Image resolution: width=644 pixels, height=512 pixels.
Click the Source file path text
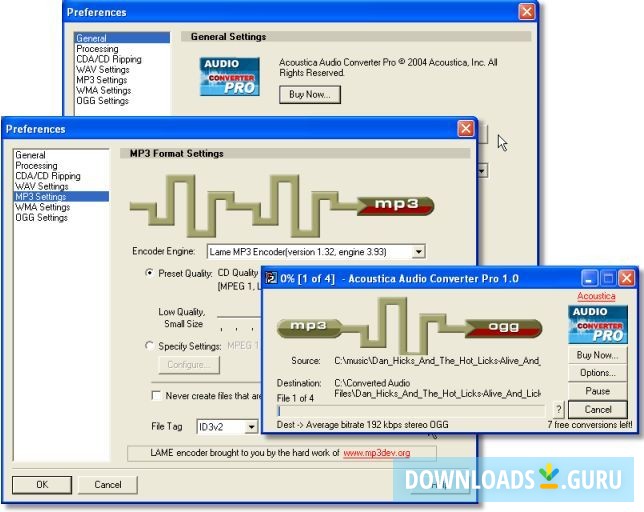[437, 360]
